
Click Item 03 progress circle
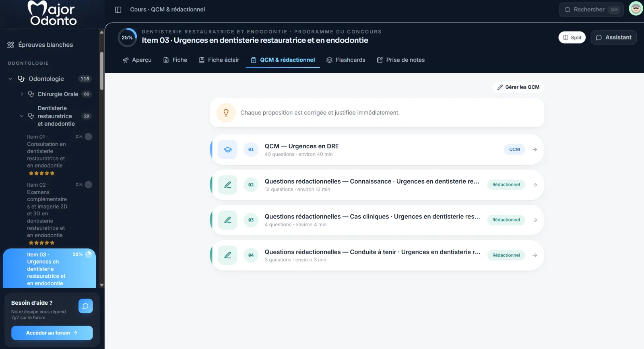pyautogui.click(x=89, y=254)
